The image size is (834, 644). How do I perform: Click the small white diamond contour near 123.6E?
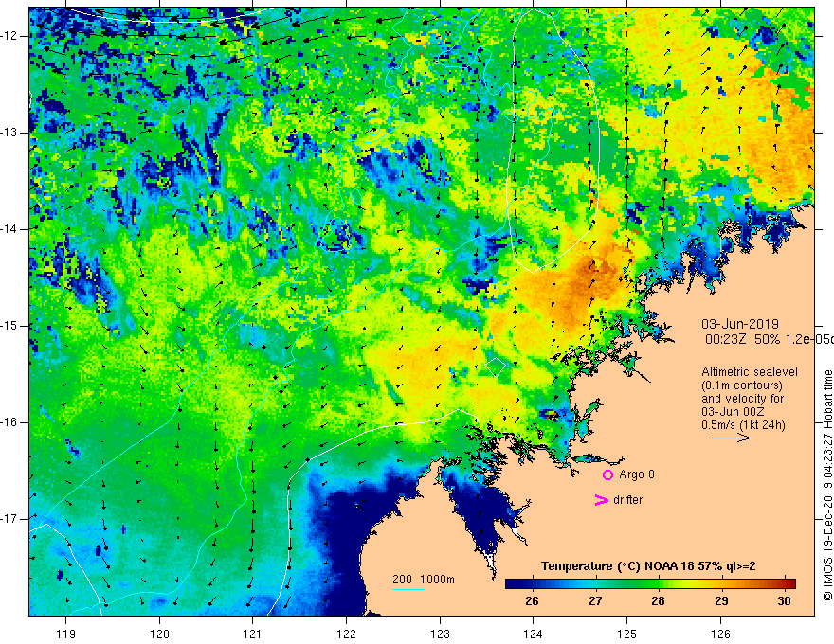495,367
